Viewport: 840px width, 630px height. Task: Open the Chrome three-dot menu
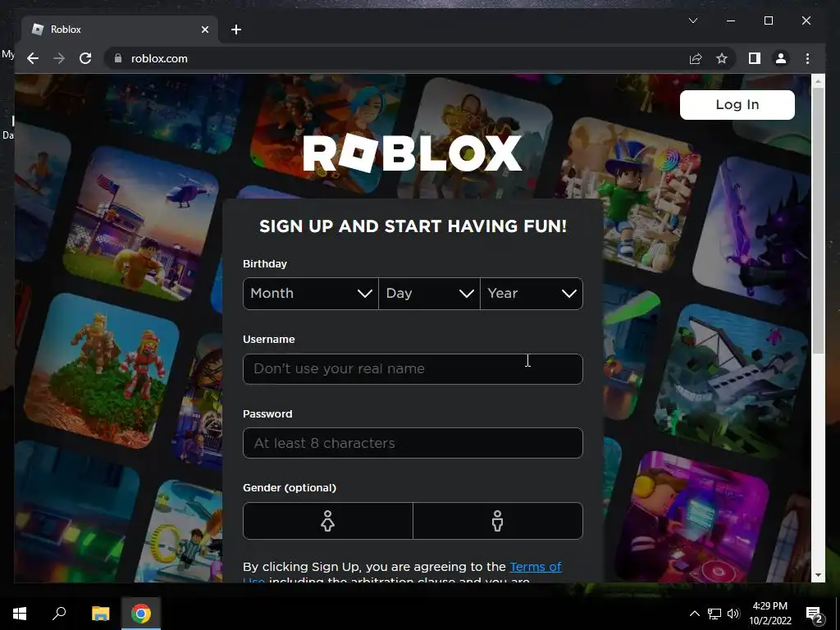pyautogui.click(x=807, y=58)
